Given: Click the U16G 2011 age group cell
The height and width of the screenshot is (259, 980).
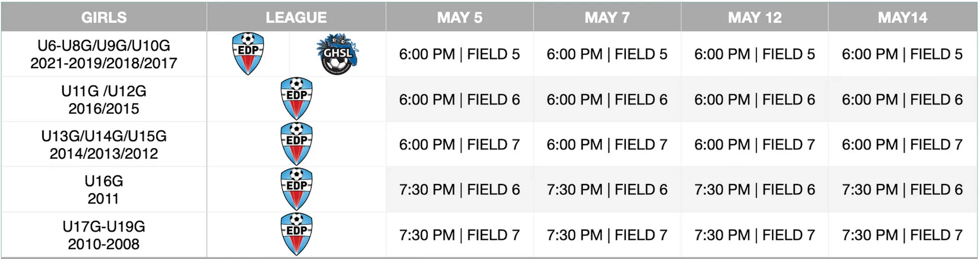Looking at the screenshot, I should tap(104, 190).
